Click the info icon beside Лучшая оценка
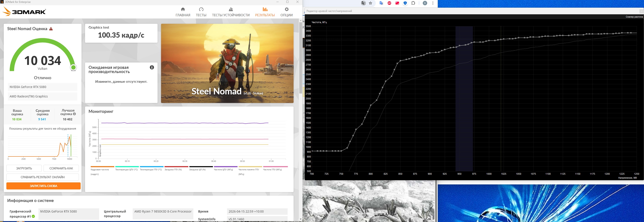The height and width of the screenshot is (222, 644). [x=74, y=114]
